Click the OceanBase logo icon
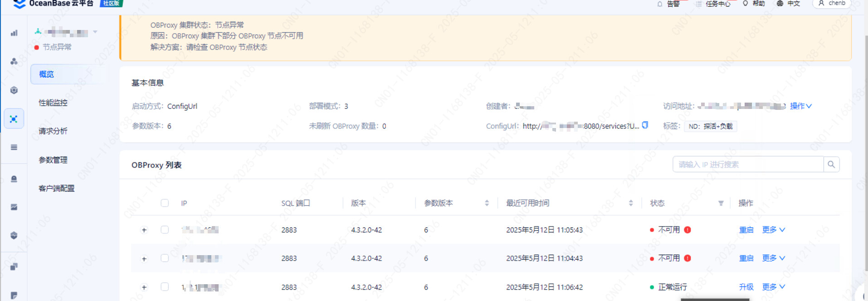868x301 pixels. click(x=20, y=4)
